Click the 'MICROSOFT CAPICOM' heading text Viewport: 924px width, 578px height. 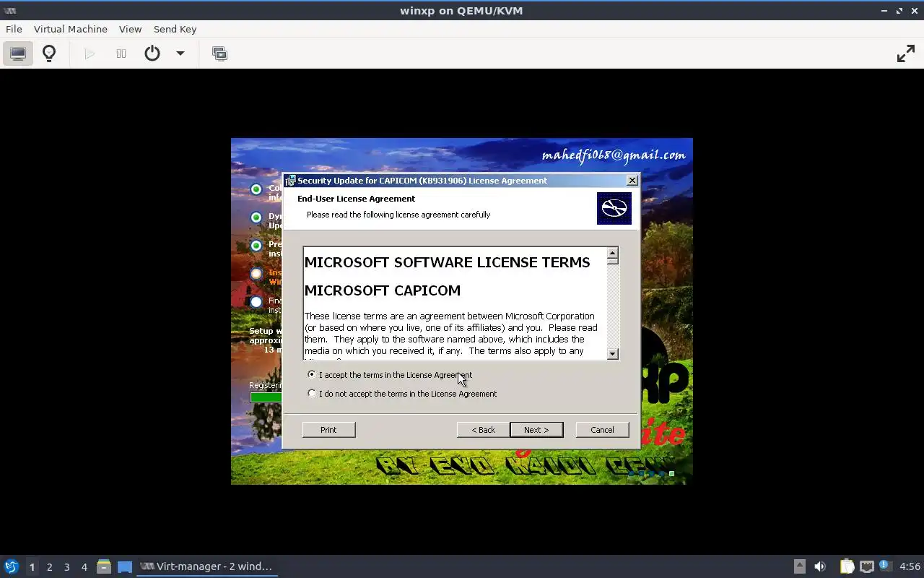382,290
